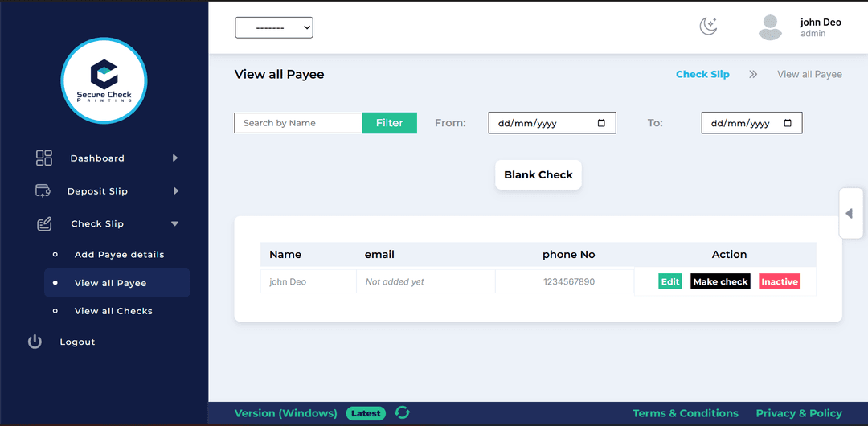Open Terms & Conditions link
The image size is (868, 426).
coord(686,413)
